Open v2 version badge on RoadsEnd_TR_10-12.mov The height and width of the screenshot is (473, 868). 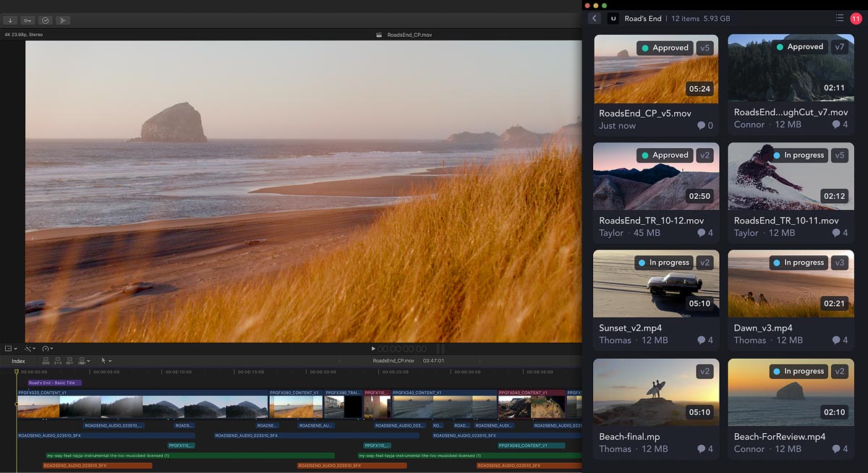706,155
